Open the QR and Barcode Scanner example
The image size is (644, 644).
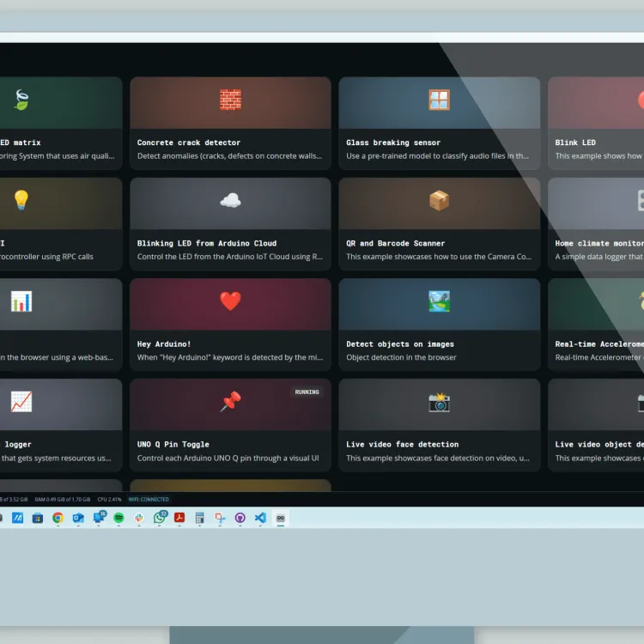(x=439, y=224)
